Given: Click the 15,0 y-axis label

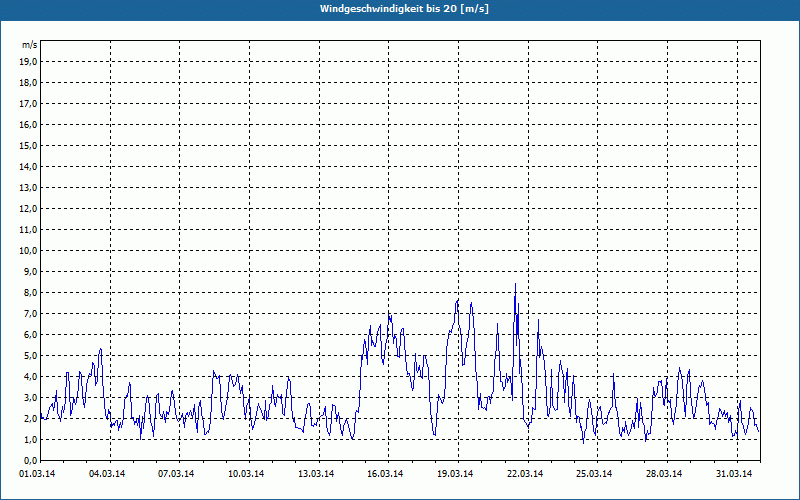Looking at the screenshot, I should click(x=28, y=145).
